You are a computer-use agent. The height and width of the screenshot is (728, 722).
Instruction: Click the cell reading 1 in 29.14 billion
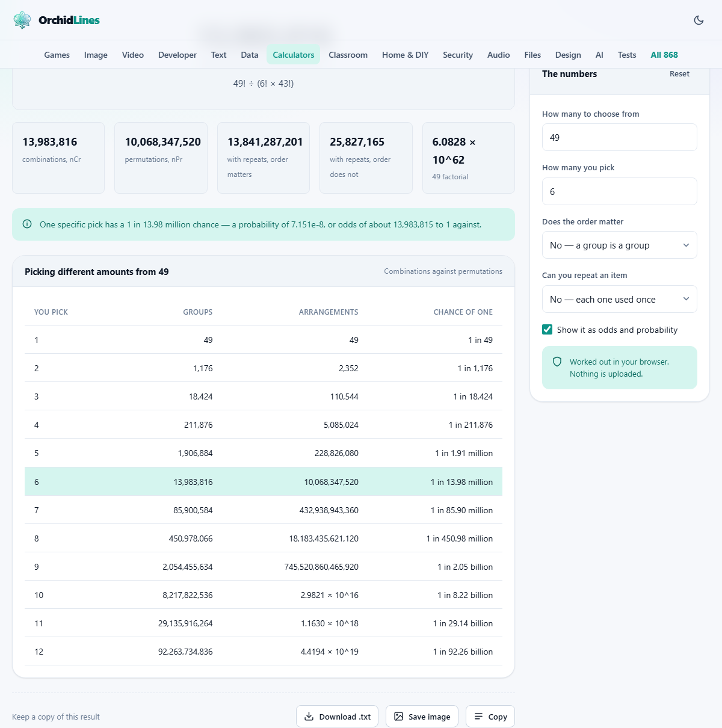(463, 623)
